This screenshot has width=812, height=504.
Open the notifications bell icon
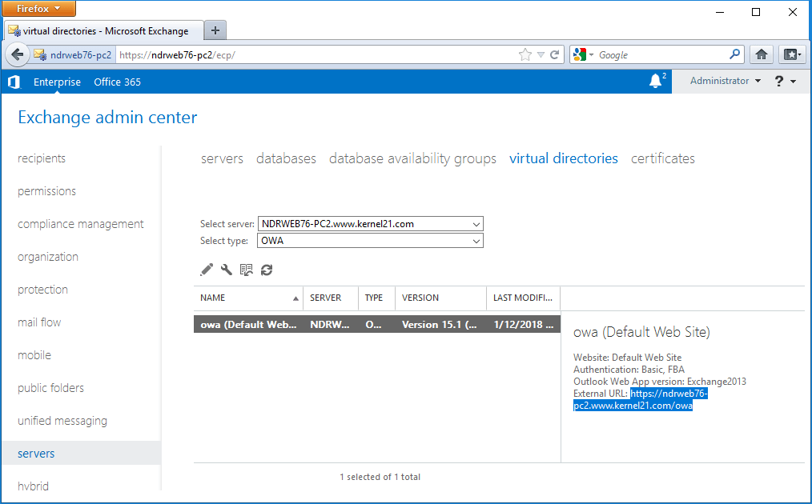[656, 81]
